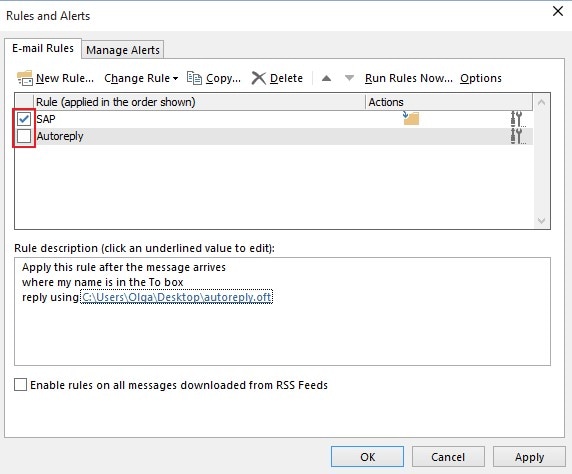Click the Copy rule pages icon
The image size is (572, 474).
pyautogui.click(x=194, y=78)
